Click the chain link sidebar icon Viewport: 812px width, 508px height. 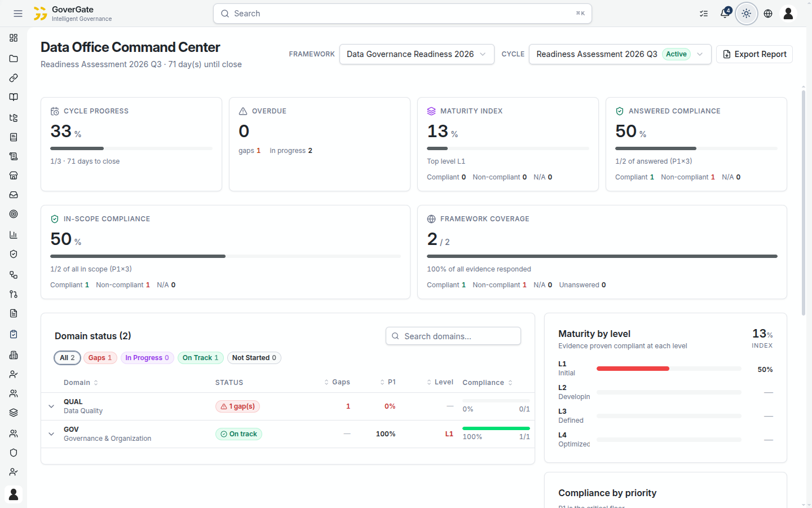pyautogui.click(x=14, y=78)
